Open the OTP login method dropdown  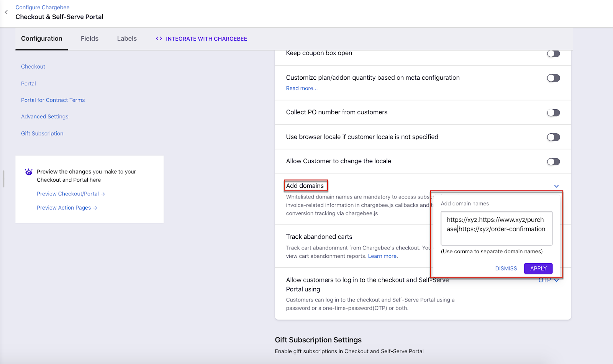[549, 280]
